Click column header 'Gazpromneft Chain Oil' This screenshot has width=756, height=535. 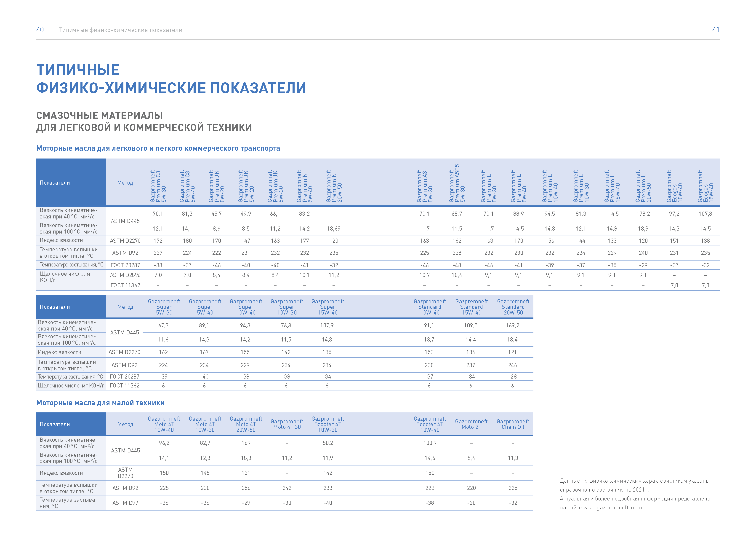tap(513, 424)
